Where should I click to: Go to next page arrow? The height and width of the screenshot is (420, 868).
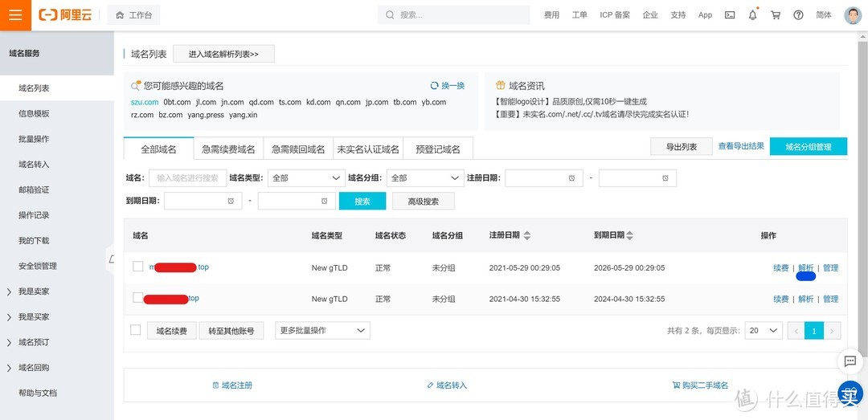click(x=832, y=331)
